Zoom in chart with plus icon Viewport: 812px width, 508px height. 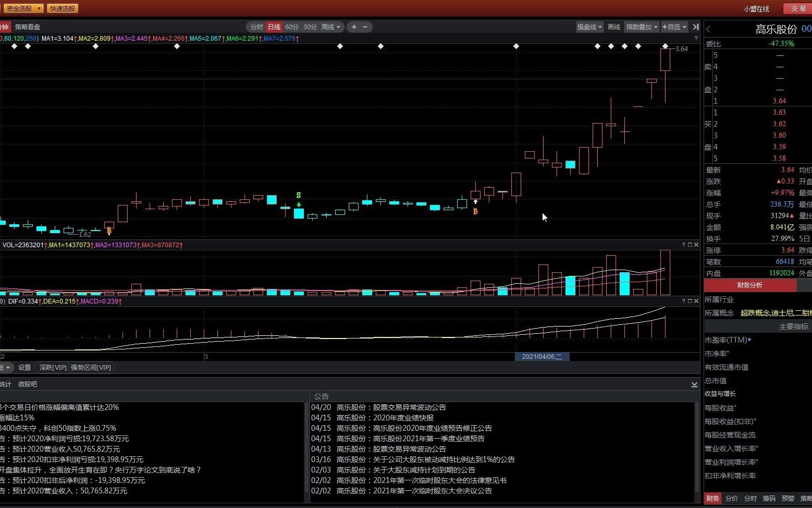(x=354, y=27)
